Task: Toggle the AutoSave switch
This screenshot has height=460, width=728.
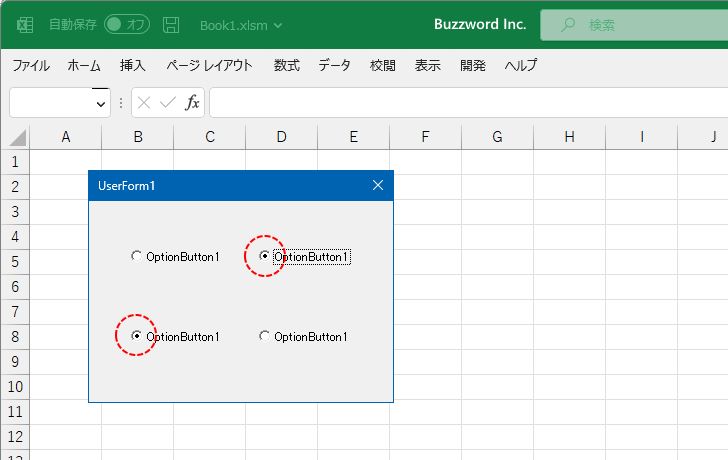Action: click(x=127, y=25)
